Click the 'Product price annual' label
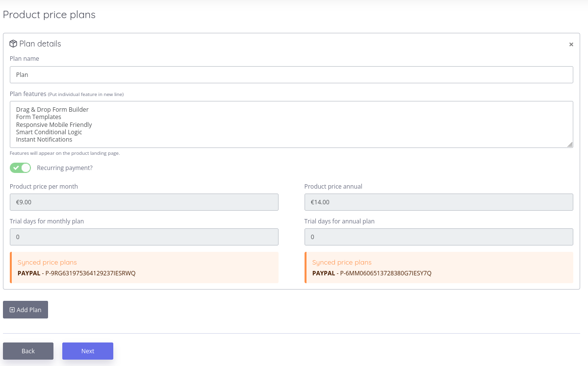Screen dimensions: 588x366 tap(333, 187)
